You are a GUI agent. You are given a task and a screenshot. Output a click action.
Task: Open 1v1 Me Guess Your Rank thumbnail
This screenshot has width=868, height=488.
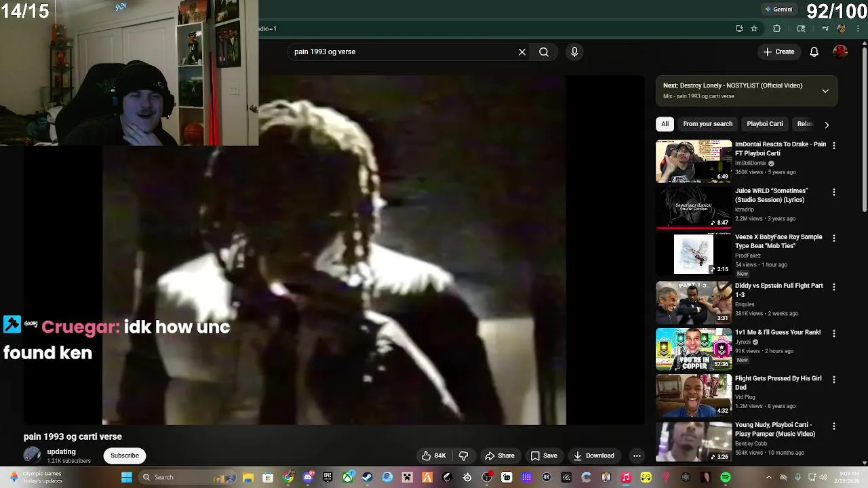click(693, 349)
